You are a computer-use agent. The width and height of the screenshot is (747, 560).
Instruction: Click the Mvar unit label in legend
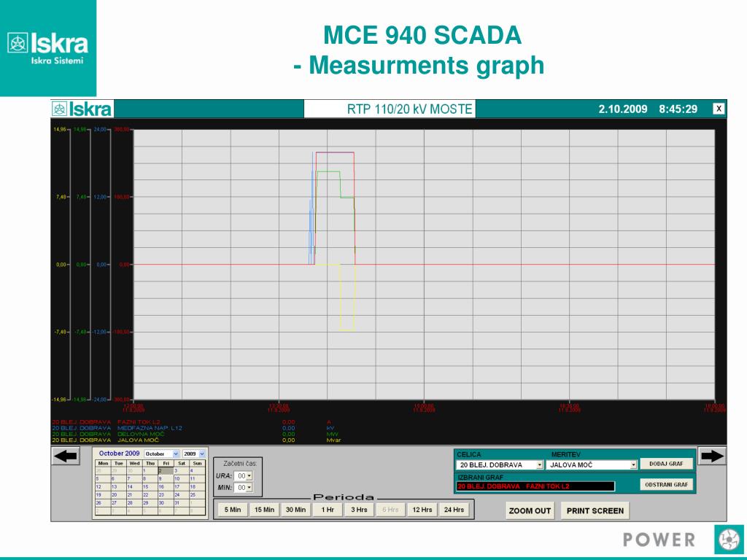click(333, 440)
